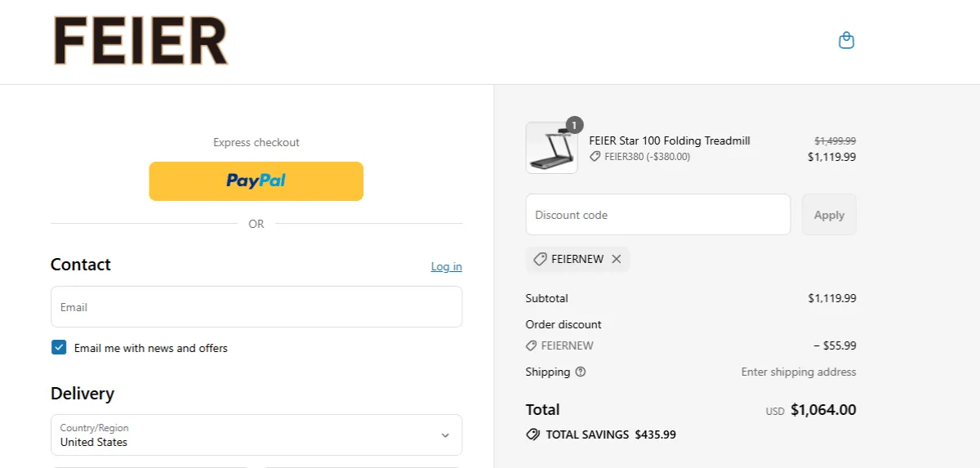Click the Apply discount button
Viewport: 980px width, 468px height.
pyautogui.click(x=829, y=215)
